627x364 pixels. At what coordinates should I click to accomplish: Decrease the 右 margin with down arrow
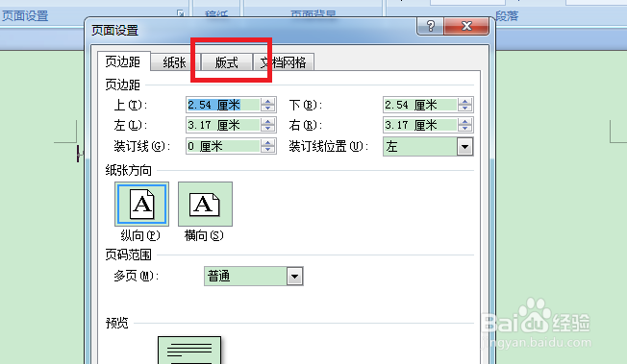pyautogui.click(x=464, y=129)
